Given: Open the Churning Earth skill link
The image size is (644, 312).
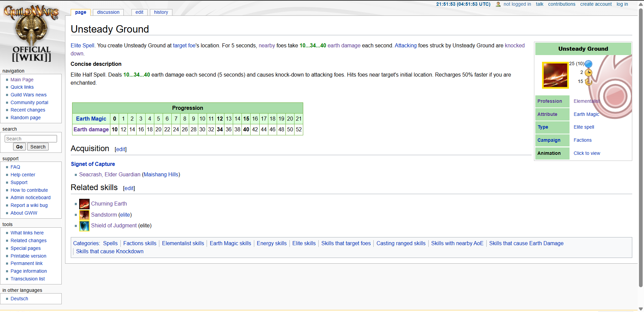Looking at the screenshot, I should 109,204.
